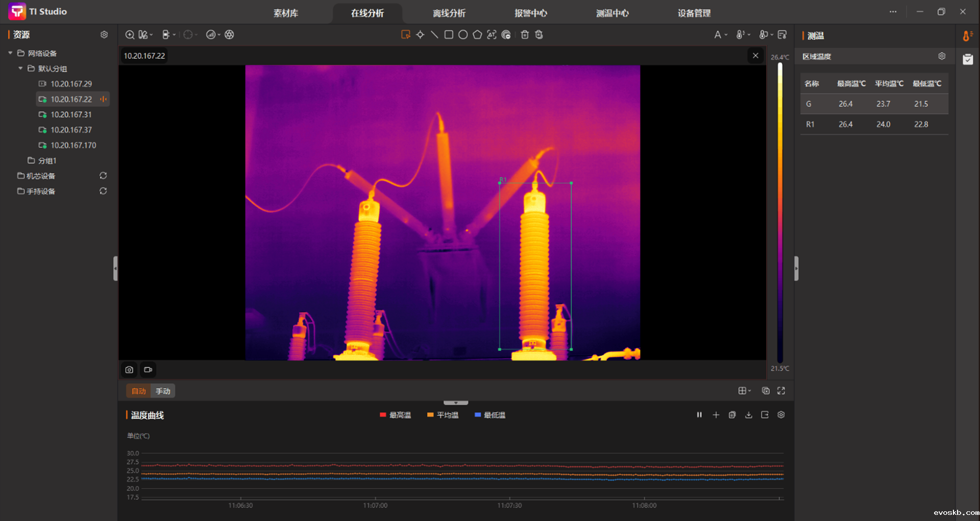
Task: Switch to the 离线分析 tab
Action: [449, 13]
